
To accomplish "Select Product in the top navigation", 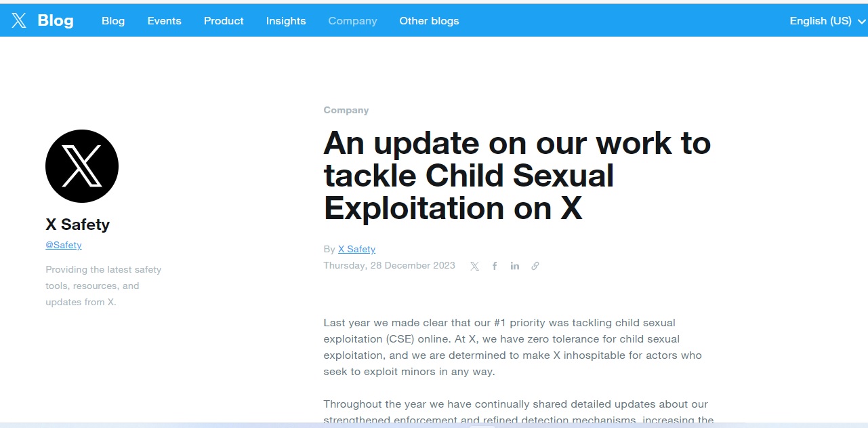I will click(x=224, y=21).
